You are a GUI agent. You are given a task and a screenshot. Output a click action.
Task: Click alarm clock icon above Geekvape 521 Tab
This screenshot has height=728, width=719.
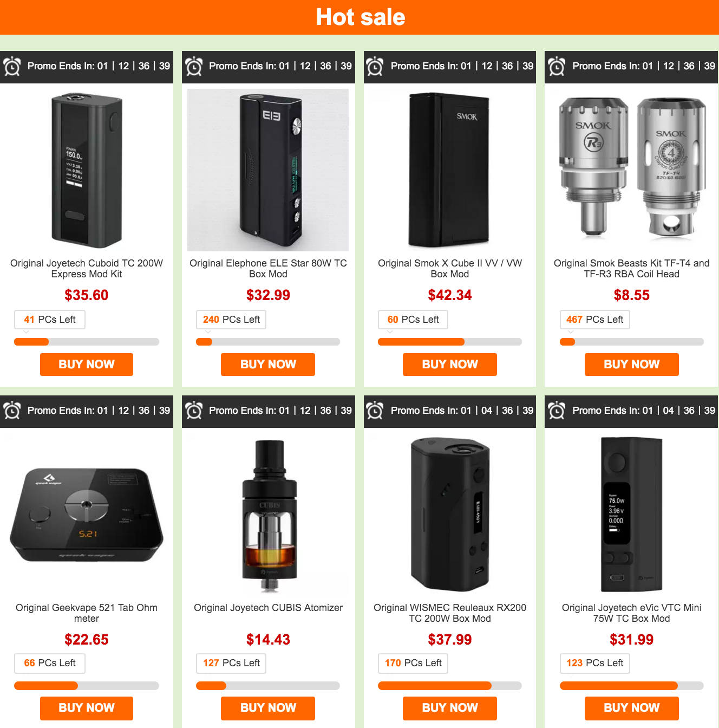[12, 411]
